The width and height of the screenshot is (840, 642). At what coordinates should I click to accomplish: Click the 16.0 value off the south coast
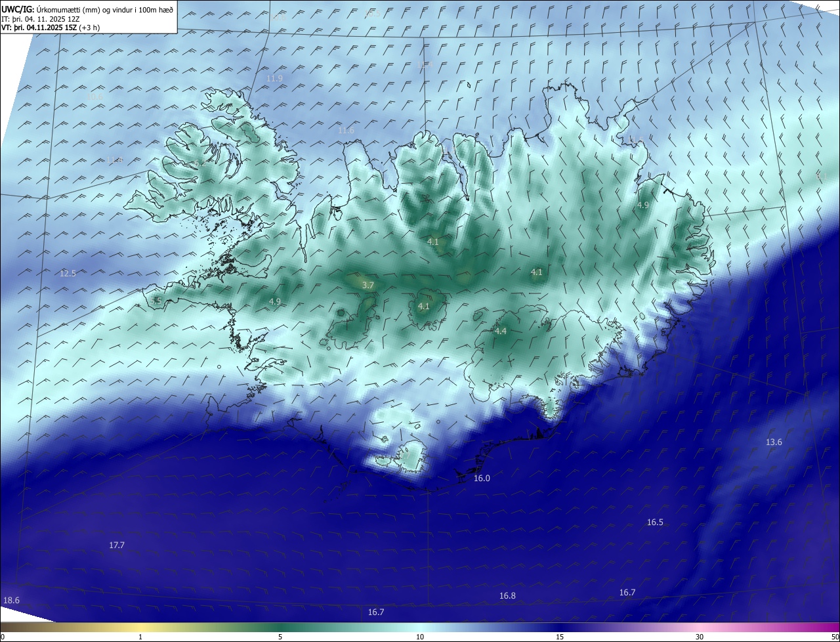coord(482,478)
